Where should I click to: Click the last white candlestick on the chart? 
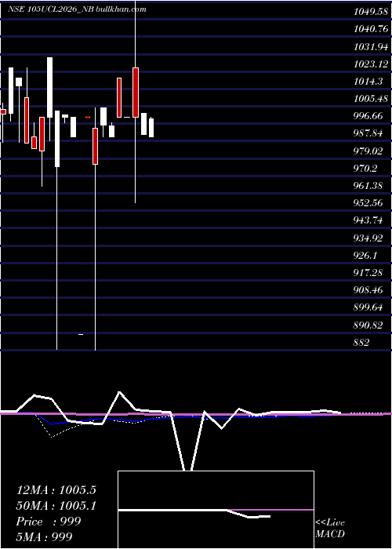tap(151, 127)
